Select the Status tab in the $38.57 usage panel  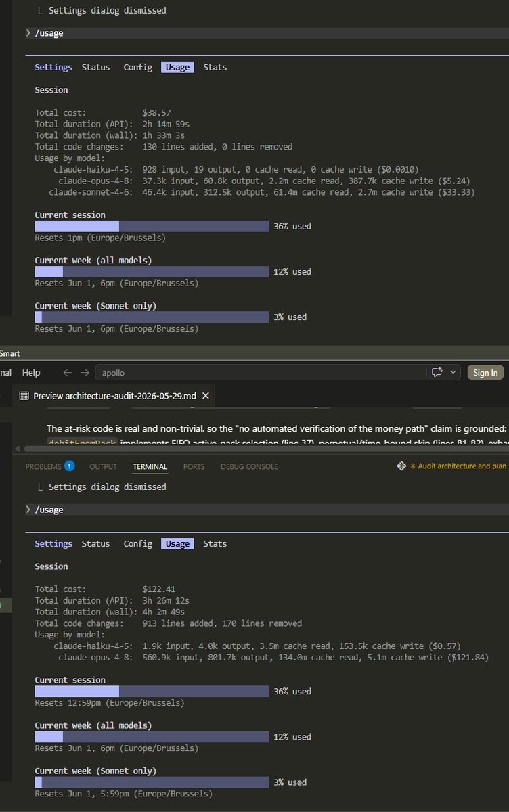[x=95, y=67]
